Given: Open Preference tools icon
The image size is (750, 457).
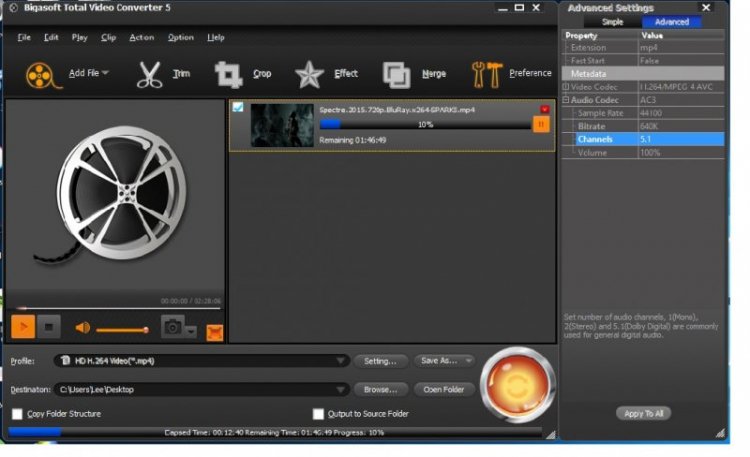Looking at the screenshot, I should (x=487, y=75).
